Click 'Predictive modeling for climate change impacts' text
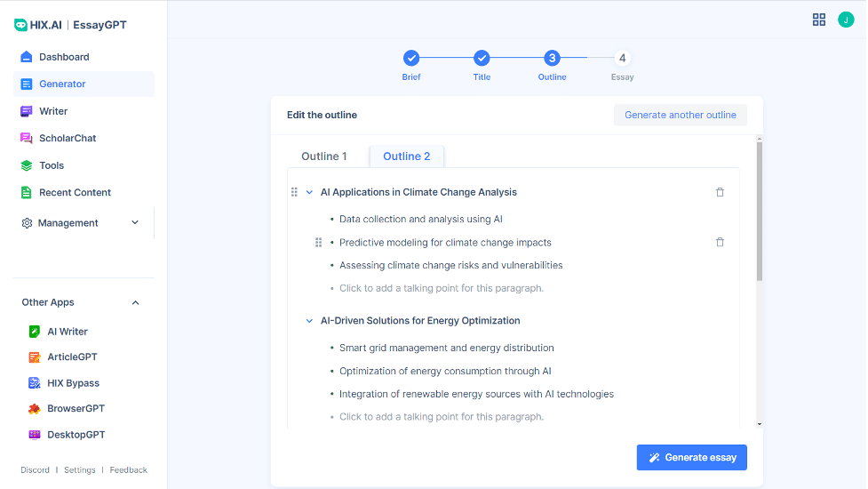This screenshot has width=868, height=489. pyautogui.click(x=445, y=243)
